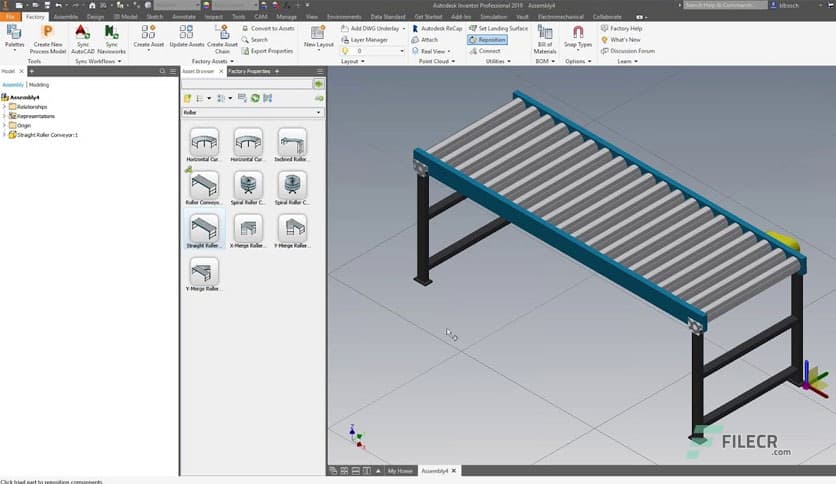Image resolution: width=836 pixels, height=484 pixels.
Task: Expand the Relationships folder
Action: coord(4,107)
